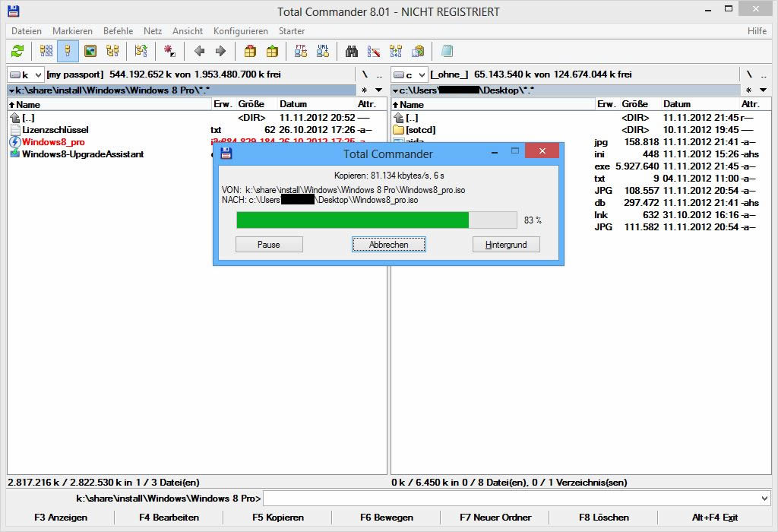
Task: Click the Synchronize directories icon
Action: pos(396,51)
